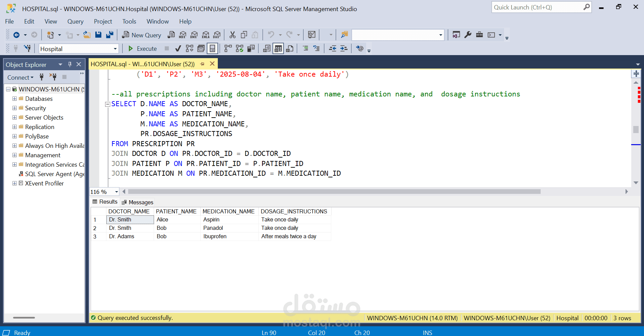644x336 pixels.
Task: Click the Database Engine Query icon
Action: (x=171, y=35)
